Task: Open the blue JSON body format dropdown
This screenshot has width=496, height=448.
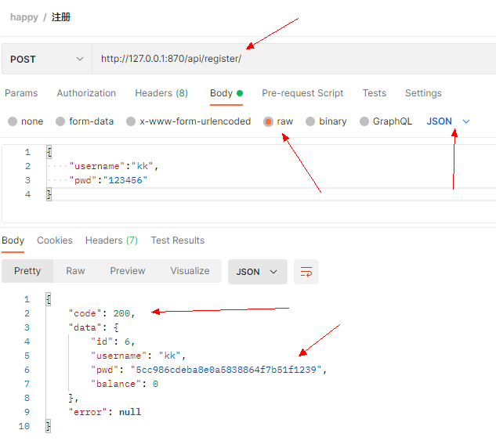Action: point(448,121)
